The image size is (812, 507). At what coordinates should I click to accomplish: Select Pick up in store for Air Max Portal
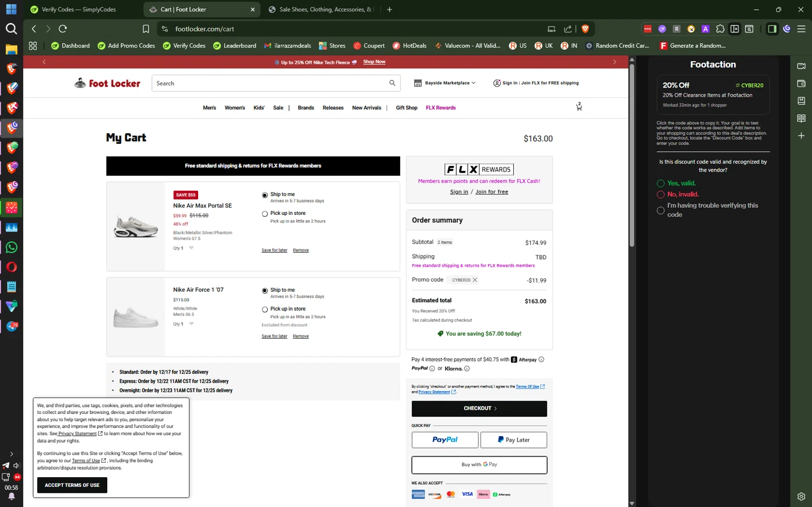(265, 214)
